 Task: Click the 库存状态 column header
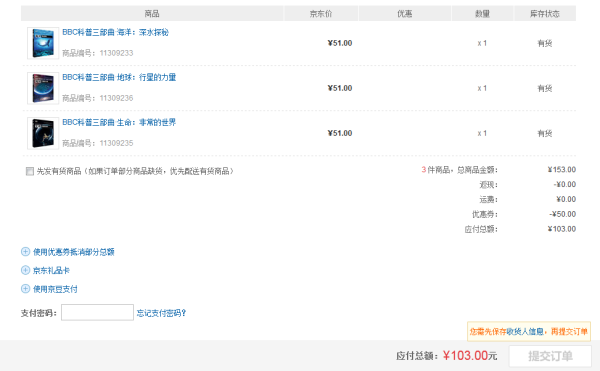coord(545,14)
